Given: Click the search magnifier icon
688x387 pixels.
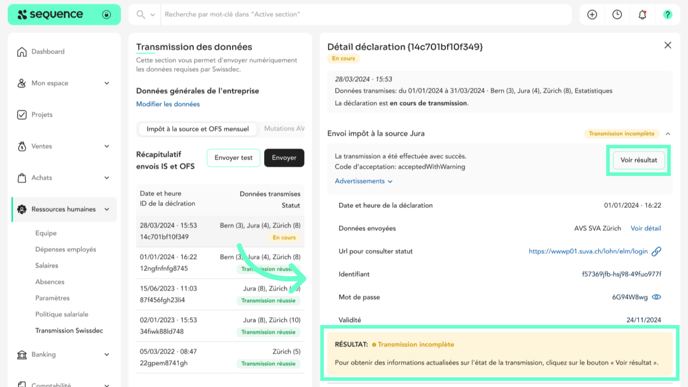Looking at the screenshot, I should (140, 14).
